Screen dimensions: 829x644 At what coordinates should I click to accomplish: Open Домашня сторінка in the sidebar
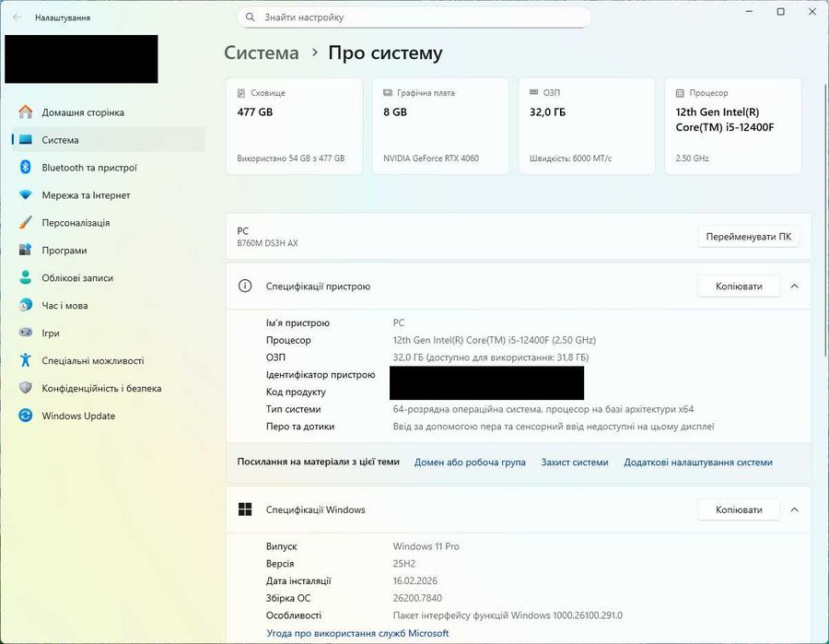[x=109, y=112]
